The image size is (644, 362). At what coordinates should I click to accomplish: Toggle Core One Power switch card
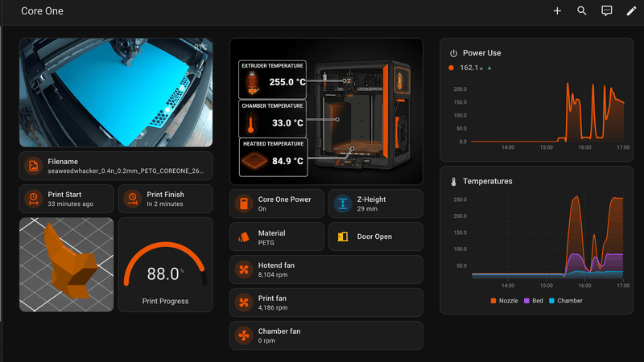(277, 204)
